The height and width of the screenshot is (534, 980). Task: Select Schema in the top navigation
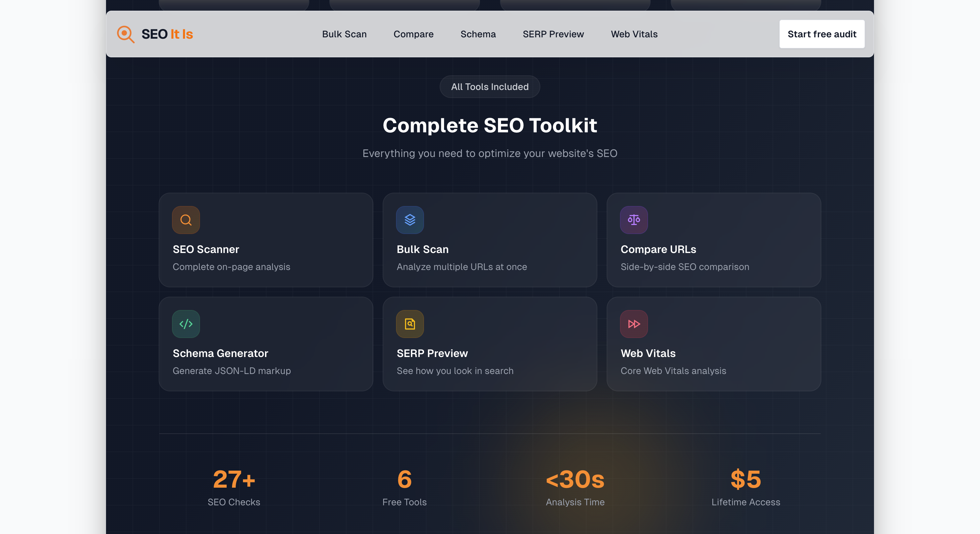(x=478, y=34)
